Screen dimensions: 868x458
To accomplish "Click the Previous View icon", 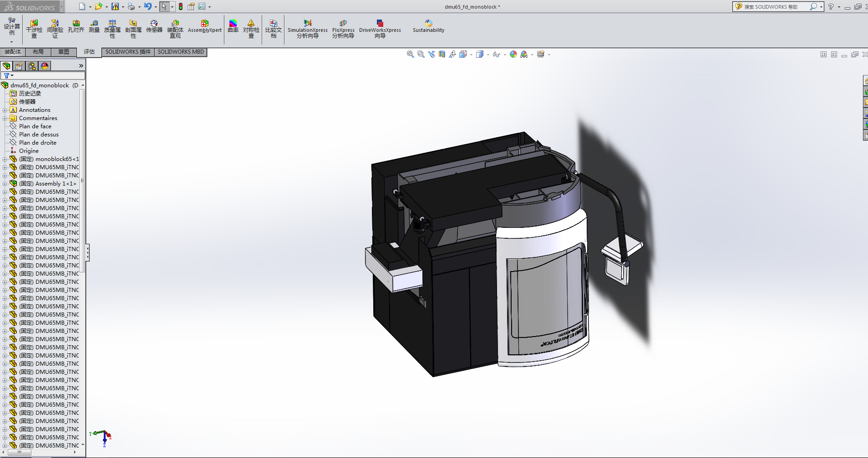I will [431, 55].
